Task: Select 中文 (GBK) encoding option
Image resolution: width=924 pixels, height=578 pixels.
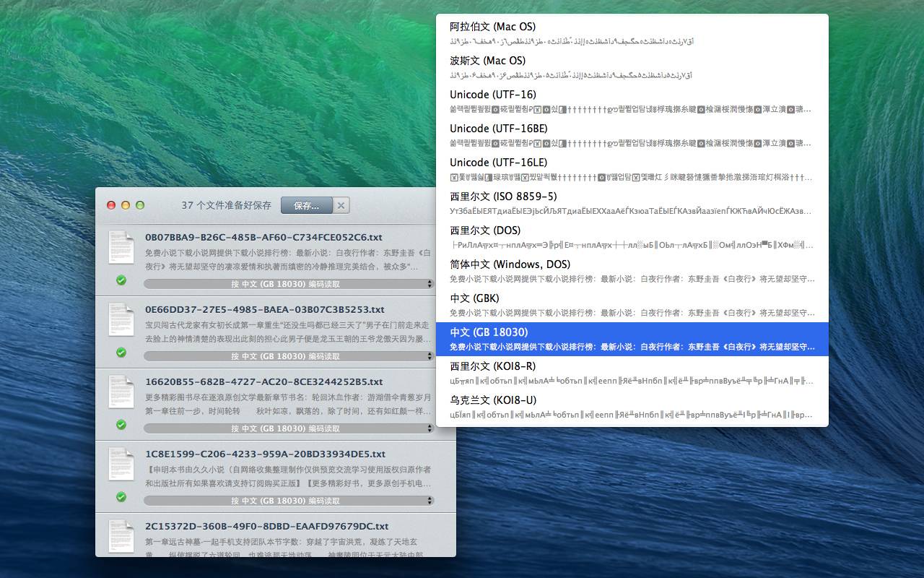Action: [632, 305]
